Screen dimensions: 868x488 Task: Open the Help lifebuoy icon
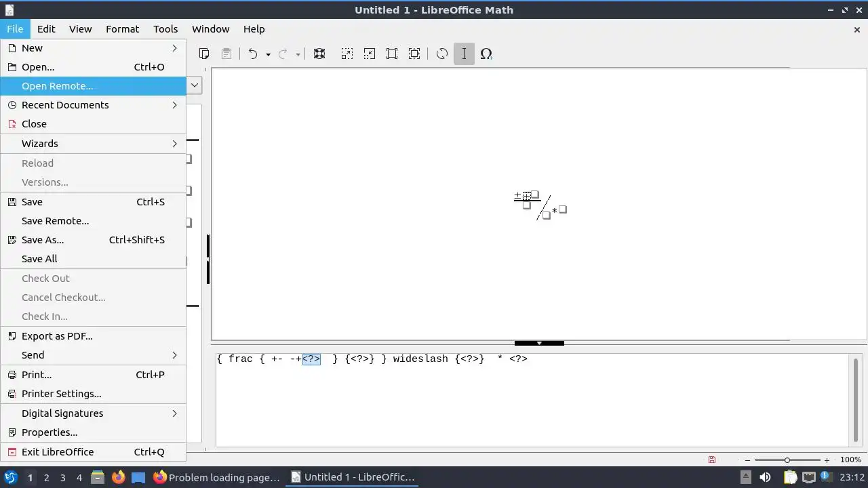(x=319, y=54)
